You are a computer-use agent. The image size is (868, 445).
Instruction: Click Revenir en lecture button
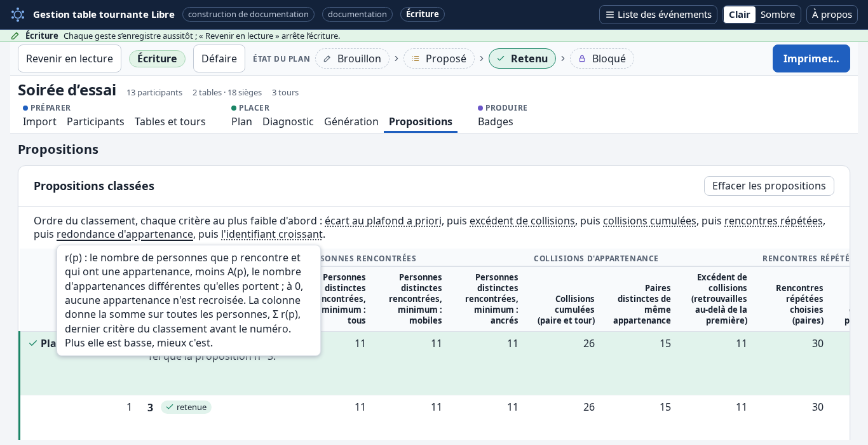pyautogui.click(x=69, y=58)
